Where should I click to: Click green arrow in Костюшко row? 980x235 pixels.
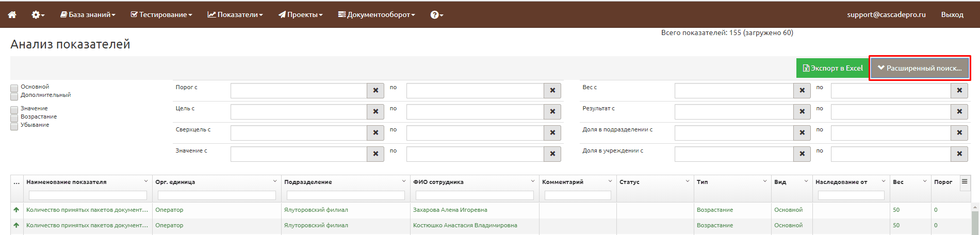pos(17,225)
